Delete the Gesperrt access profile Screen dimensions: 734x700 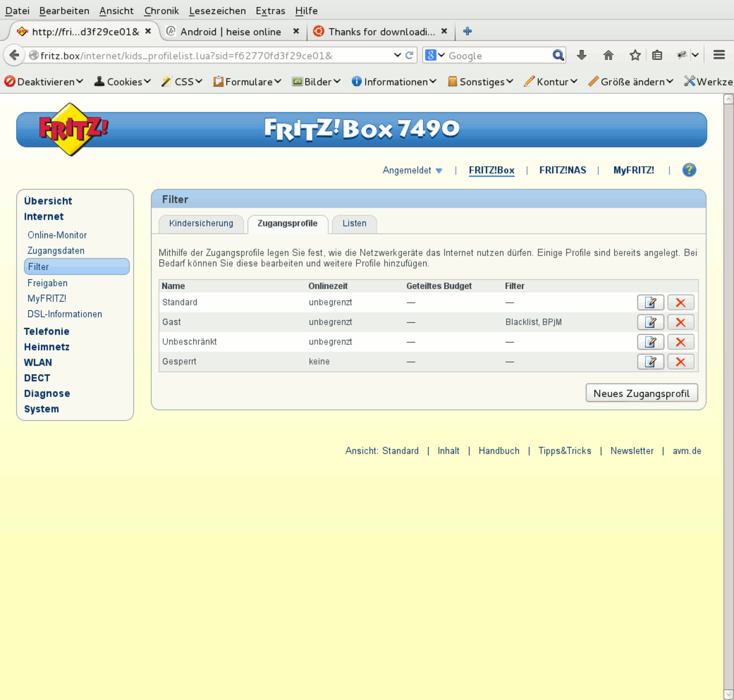pos(681,362)
